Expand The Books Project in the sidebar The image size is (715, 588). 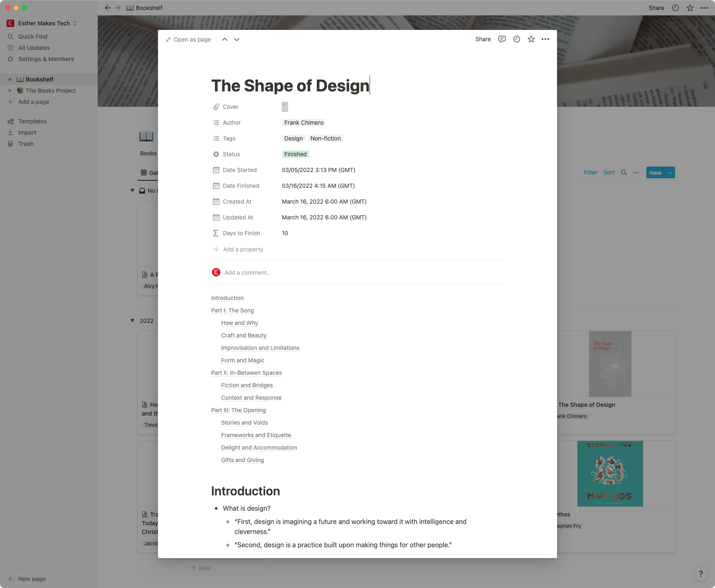tap(10, 90)
